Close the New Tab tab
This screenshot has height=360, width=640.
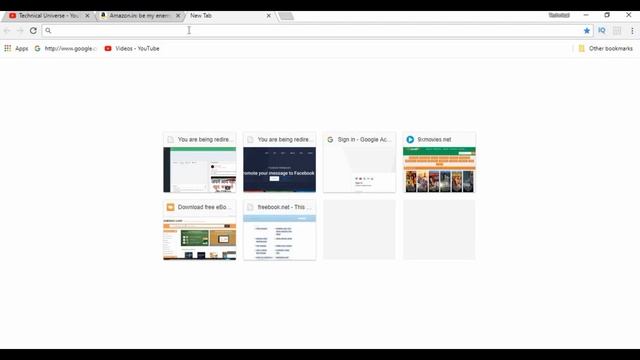(x=269, y=16)
